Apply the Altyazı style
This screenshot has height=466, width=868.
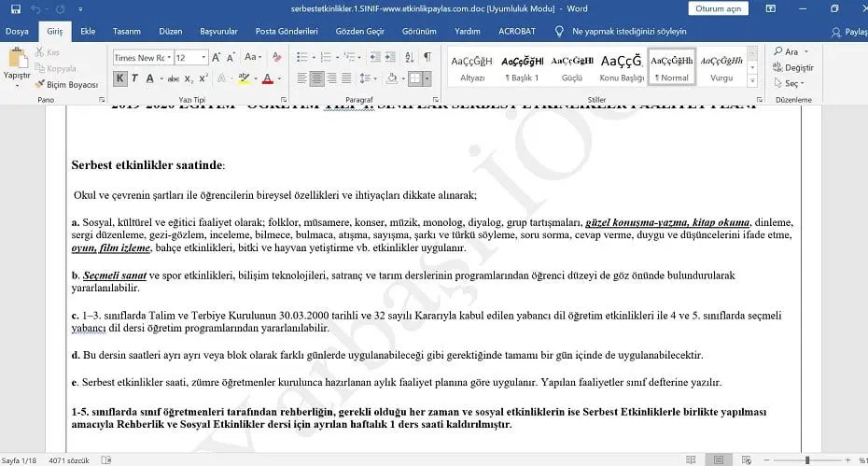pos(471,68)
